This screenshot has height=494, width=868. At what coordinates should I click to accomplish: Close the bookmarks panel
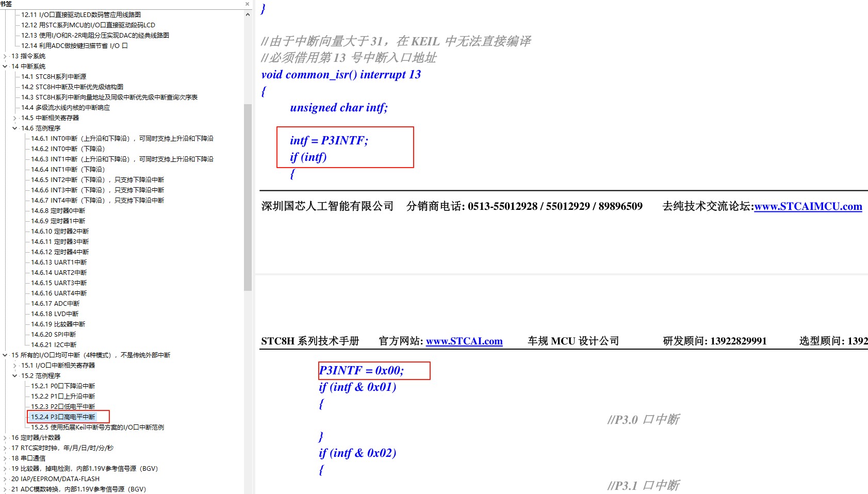tap(247, 4)
